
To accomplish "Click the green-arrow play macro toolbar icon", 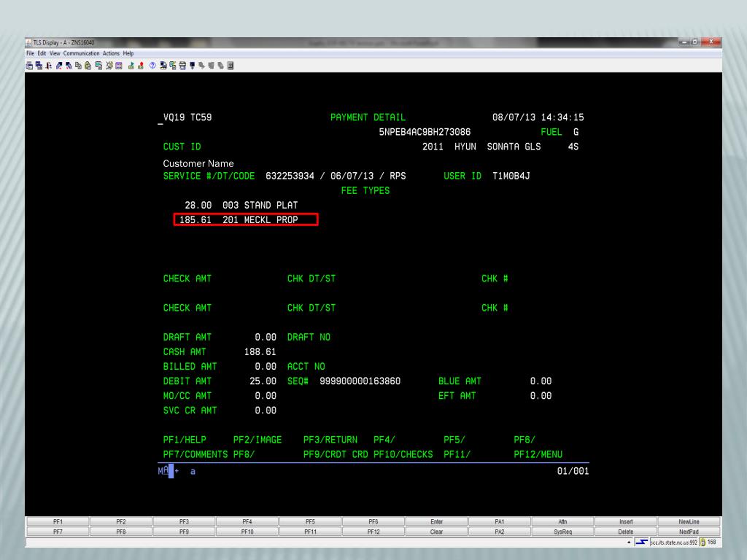I will (131, 66).
